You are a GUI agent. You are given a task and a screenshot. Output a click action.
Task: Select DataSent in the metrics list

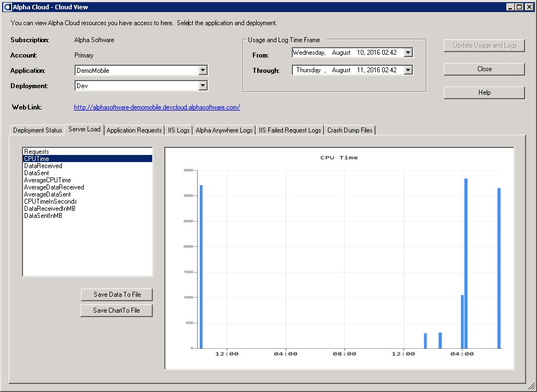[x=88, y=173]
